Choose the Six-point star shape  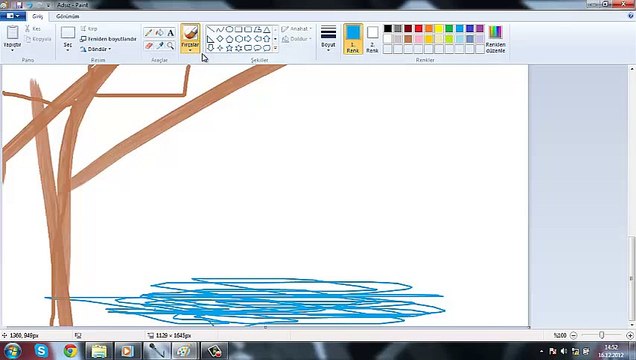point(238,48)
